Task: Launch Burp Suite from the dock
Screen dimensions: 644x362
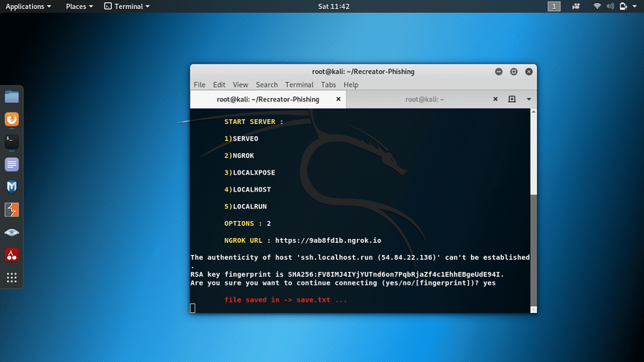Action: [x=11, y=209]
